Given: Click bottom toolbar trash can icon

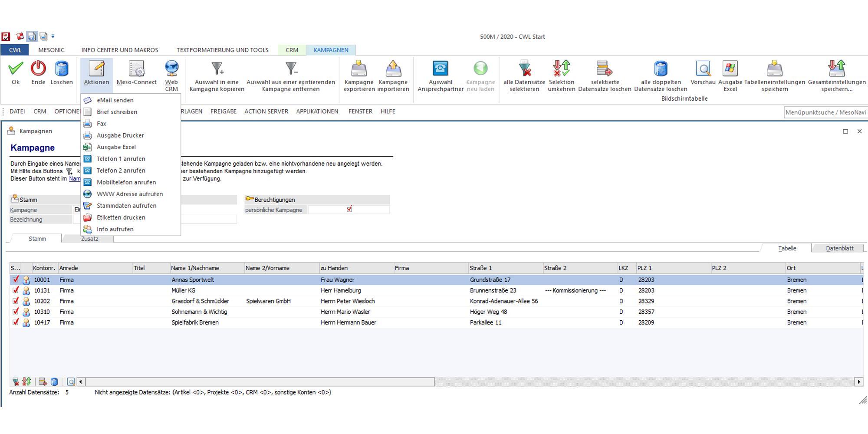Looking at the screenshot, I should tap(54, 382).
